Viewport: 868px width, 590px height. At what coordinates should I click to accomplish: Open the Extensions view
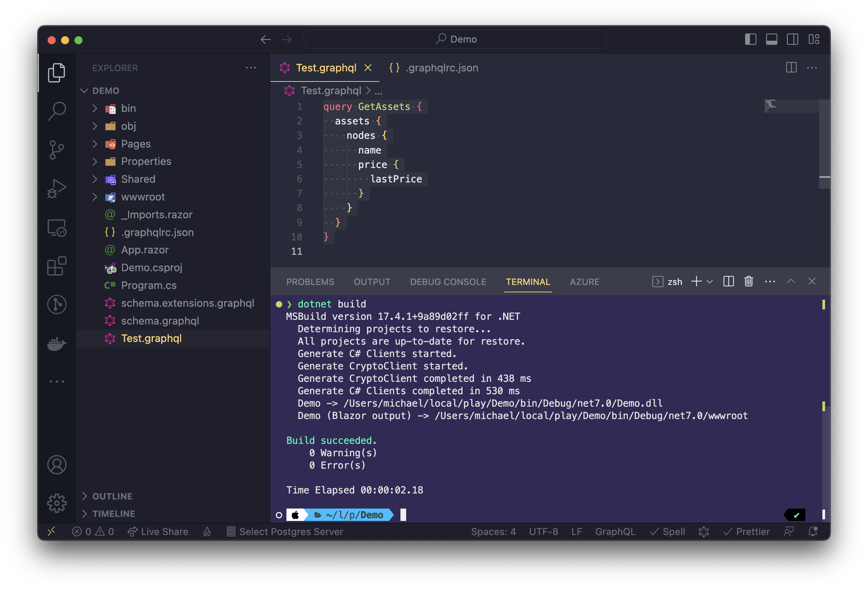57,266
